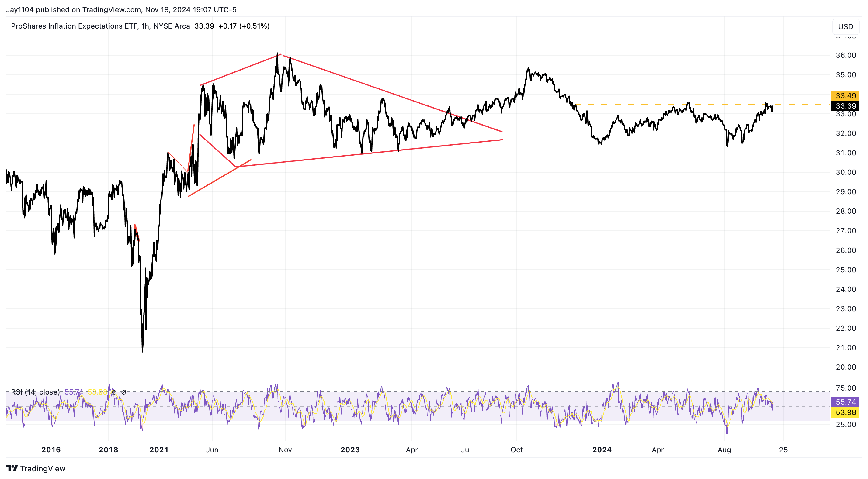Click the +0.17 (+0.51%) change value
The image size is (868, 479).
[x=244, y=26]
